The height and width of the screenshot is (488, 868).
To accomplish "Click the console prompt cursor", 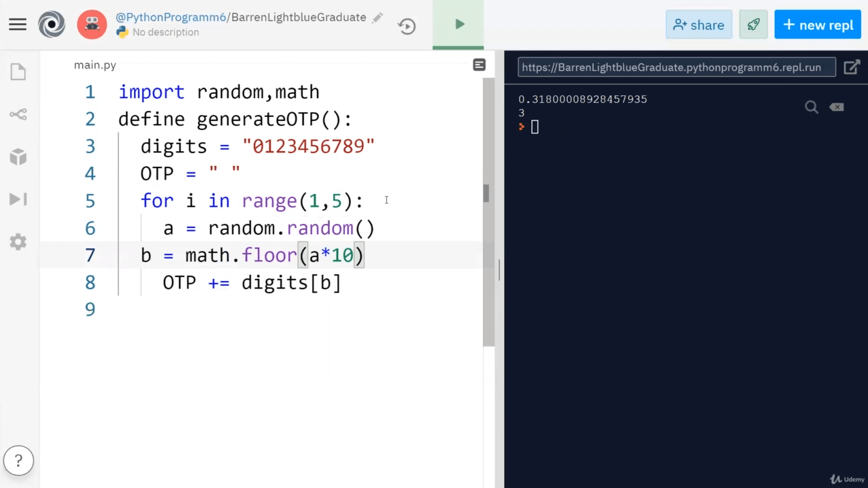I will (x=535, y=127).
